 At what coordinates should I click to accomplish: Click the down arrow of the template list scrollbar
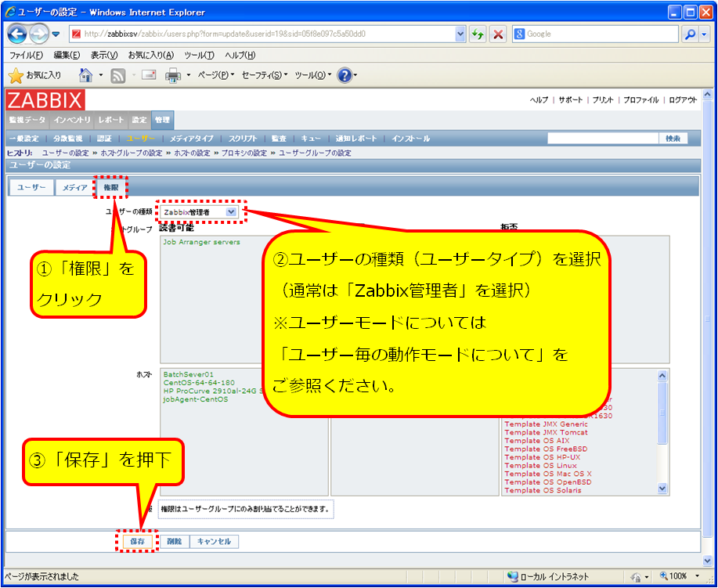point(662,489)
